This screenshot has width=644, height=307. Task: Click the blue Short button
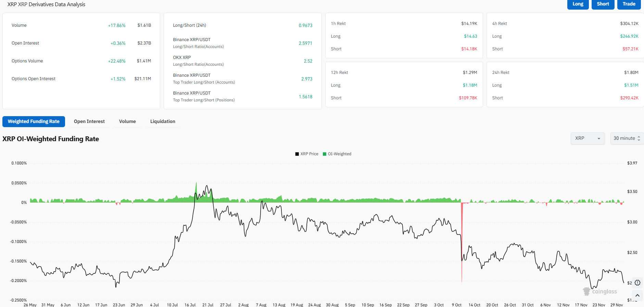(x=603, y=4)
